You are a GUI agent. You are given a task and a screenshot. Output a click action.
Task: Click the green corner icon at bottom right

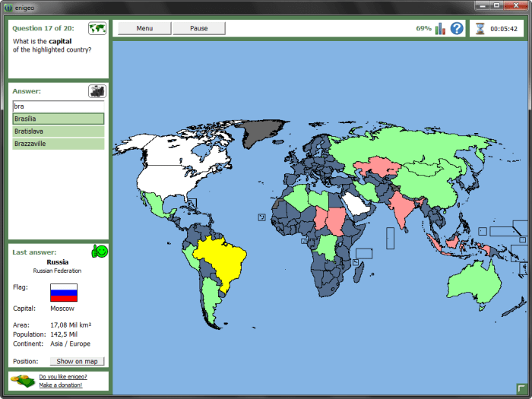[521, 388]
